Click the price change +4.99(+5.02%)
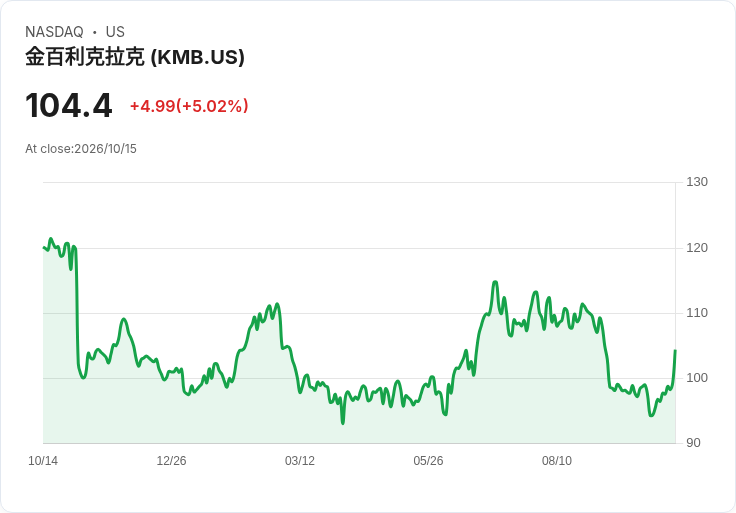The width and height of the screenshot is (736, 513). [189, 106]
